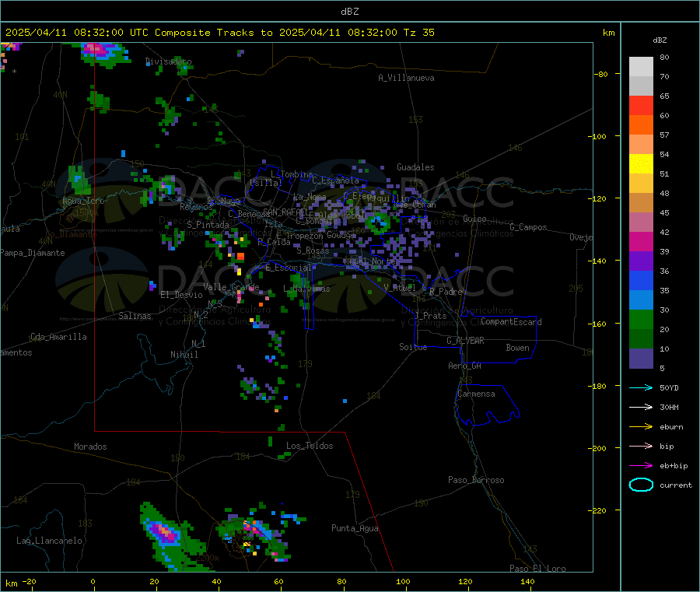Click the 'dBZ' title at top
Screen dimensions: 700x592
tap(349, 11)
